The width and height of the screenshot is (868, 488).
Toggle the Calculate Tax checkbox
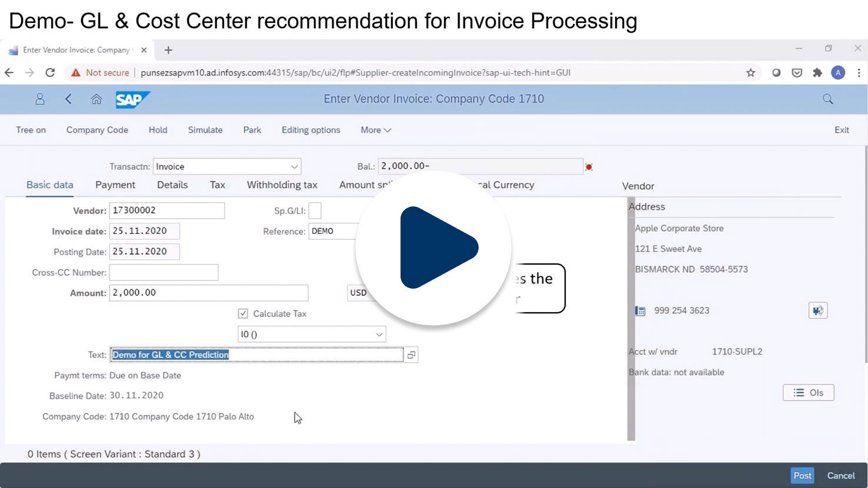pos(243,313)
